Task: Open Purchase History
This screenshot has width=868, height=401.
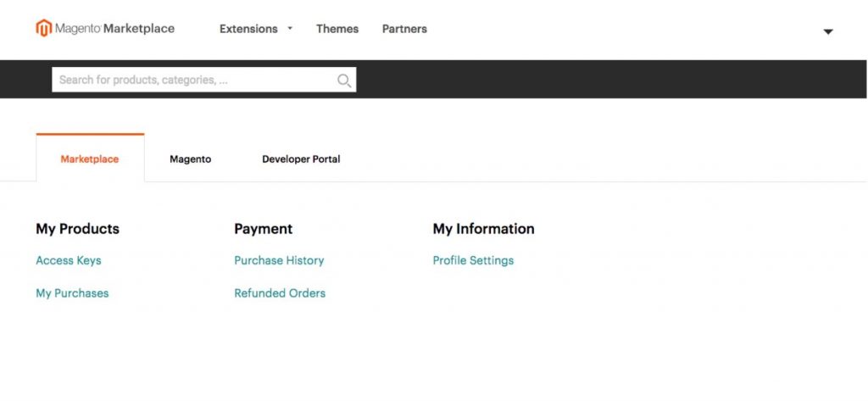Action: point(279,260)
